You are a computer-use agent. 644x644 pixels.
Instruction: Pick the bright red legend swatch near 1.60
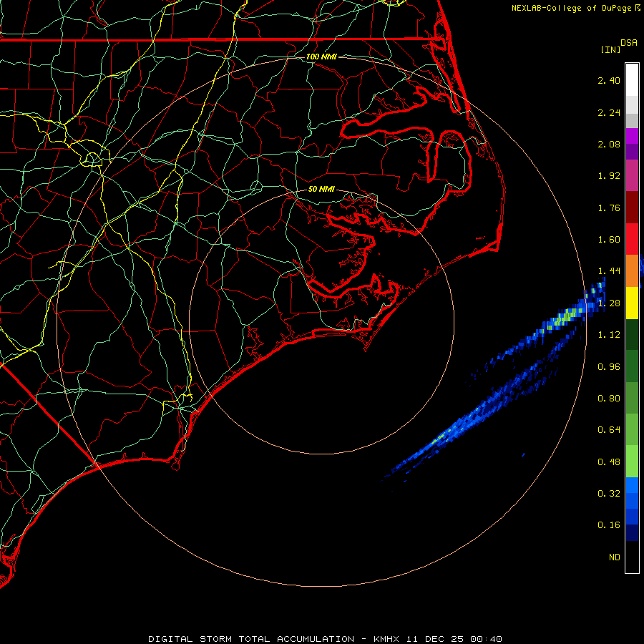pos(632,239)
